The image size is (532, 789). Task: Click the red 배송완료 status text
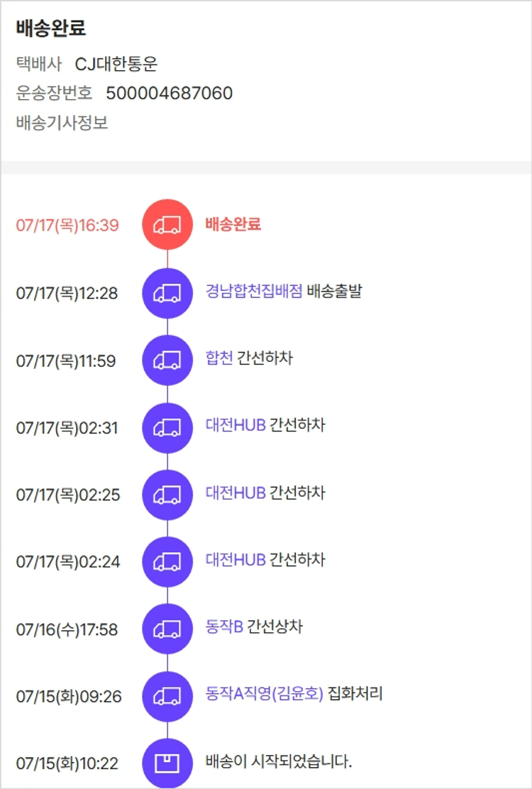[233, 224]
